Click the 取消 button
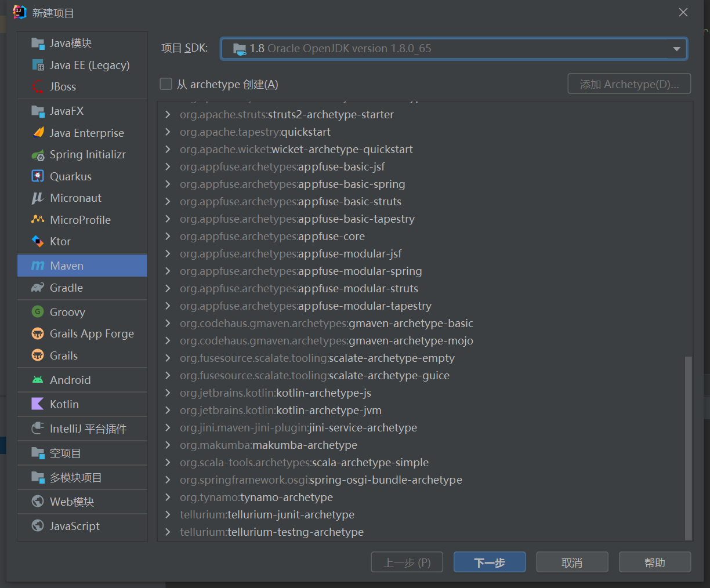Image resolution: width=710 pixels, height=588 pixels. pos(572,562)
